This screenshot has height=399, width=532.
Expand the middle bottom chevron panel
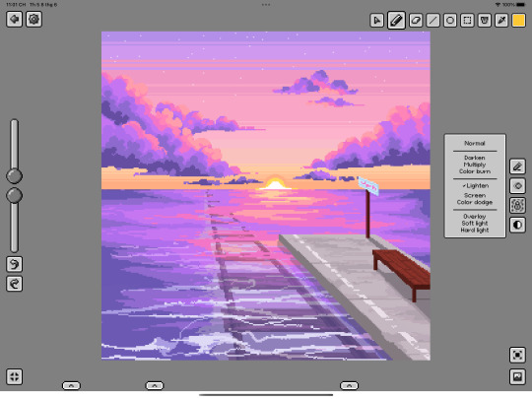point(155,386)
